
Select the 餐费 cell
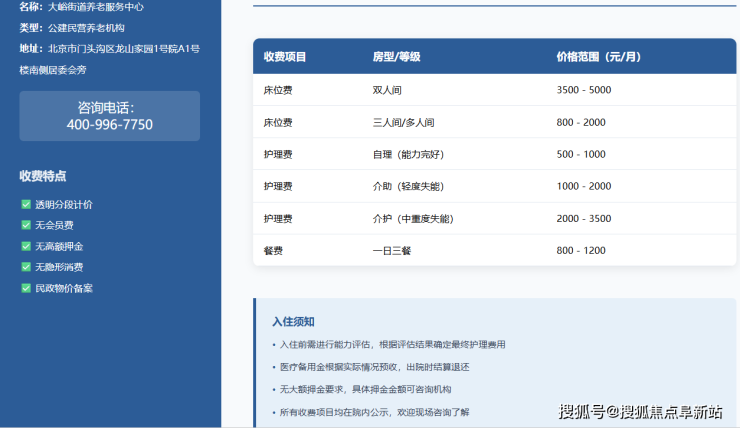(x=273, y=251)
